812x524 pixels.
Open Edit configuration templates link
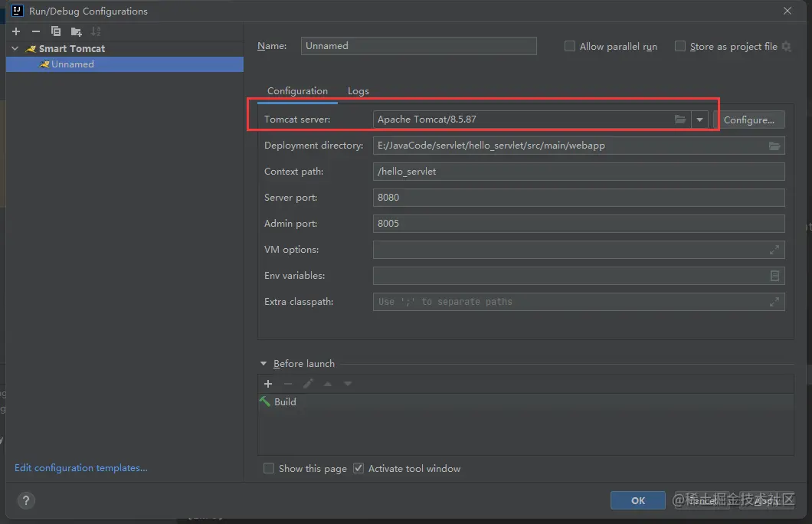tap(80, 468)
